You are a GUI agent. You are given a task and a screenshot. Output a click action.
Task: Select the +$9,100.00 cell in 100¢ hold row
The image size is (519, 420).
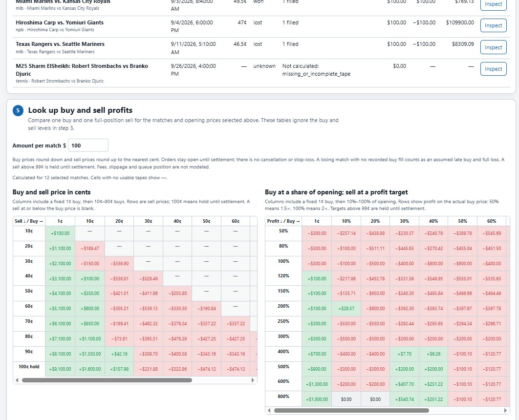(x=60, y=369)
